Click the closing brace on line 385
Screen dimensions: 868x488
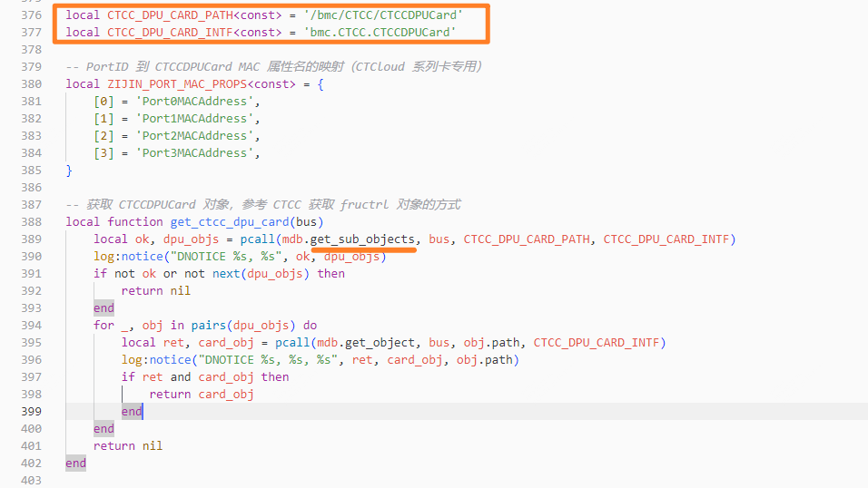point(69,171)
